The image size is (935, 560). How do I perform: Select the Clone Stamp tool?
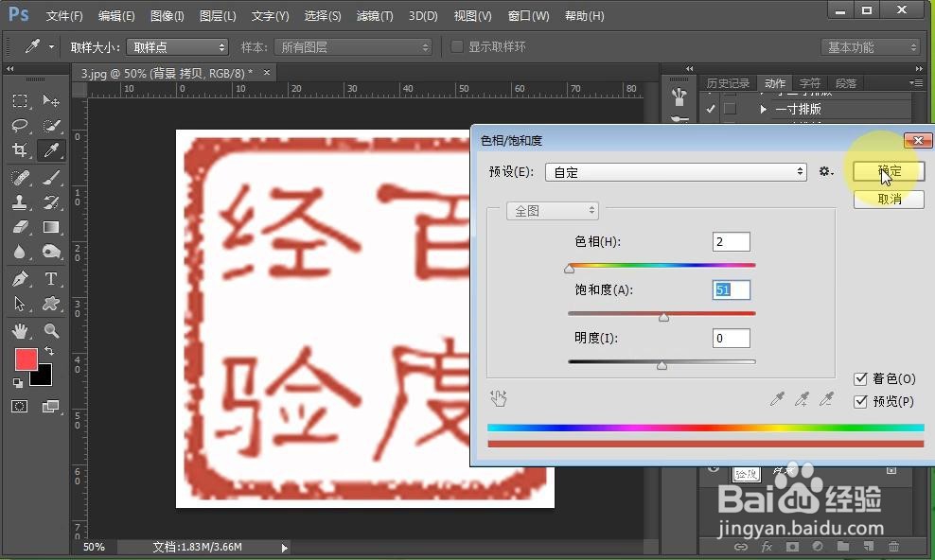pyautogui.click(x=21, y=201)
